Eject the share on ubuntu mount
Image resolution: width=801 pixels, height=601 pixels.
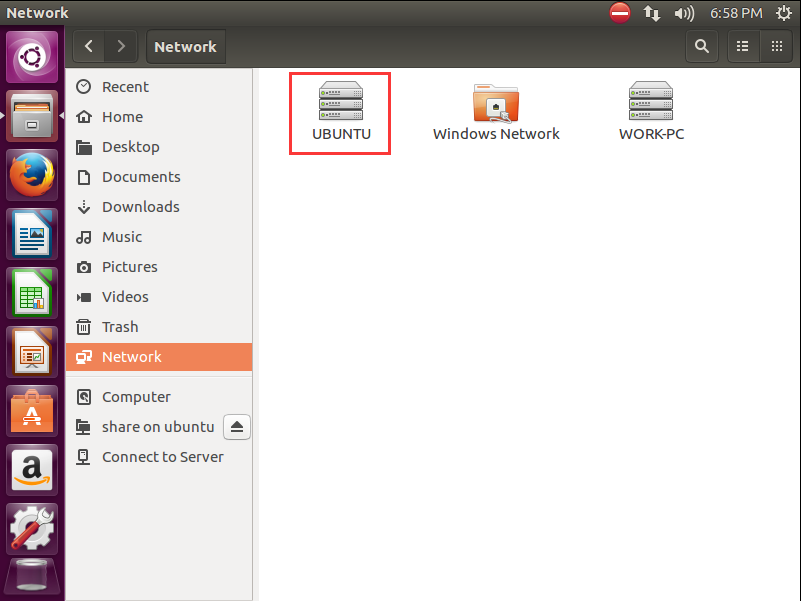pyautogui.click(x=237, y=427)
